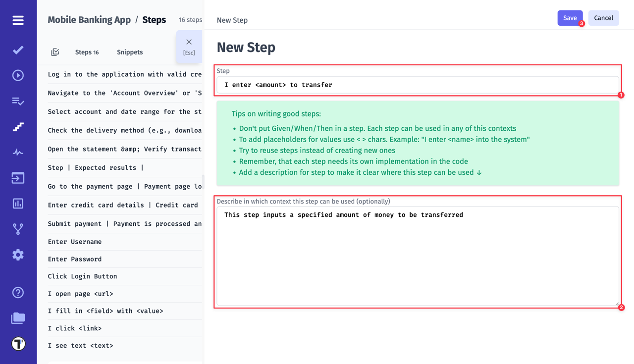The height and width of the screenshot is (364, 634).
Task: View Analytics using the bar chart icon
Action: [x=18, y=204]
